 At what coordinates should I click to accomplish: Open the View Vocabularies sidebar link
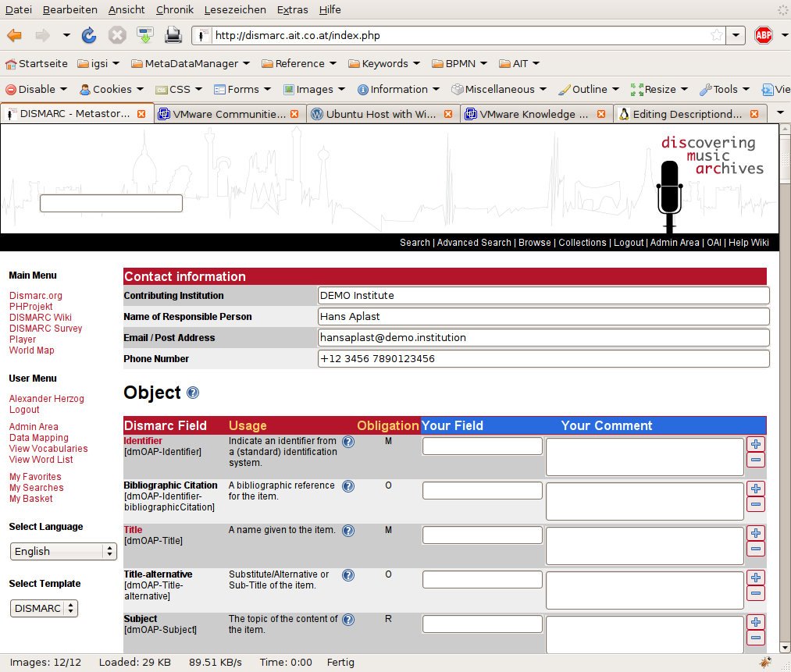[x=48, y=449]
